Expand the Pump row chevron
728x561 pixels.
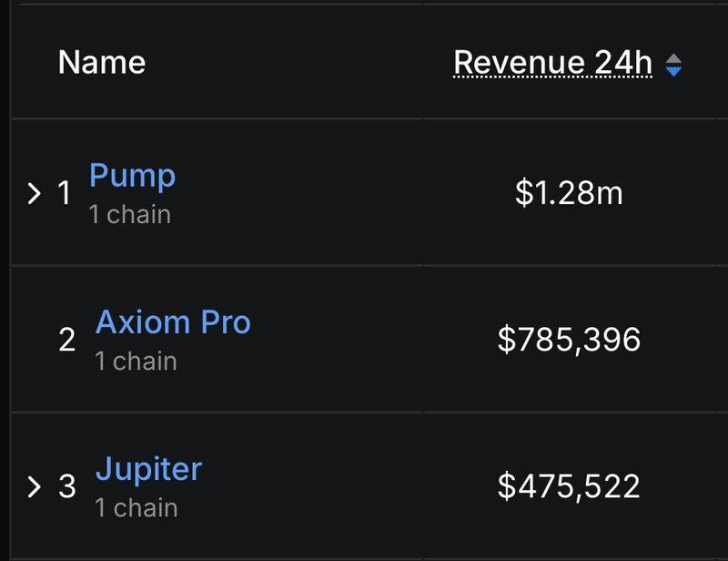tap(35, 193)
